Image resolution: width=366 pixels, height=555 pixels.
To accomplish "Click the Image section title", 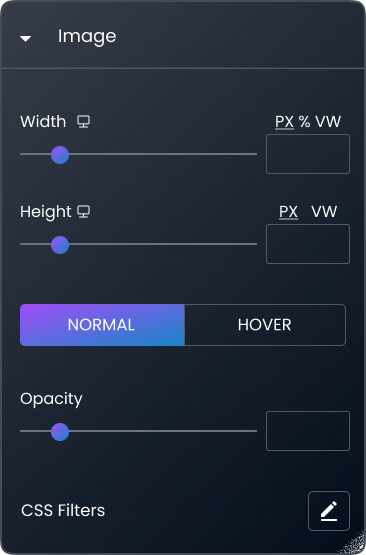I will point(87,36).
